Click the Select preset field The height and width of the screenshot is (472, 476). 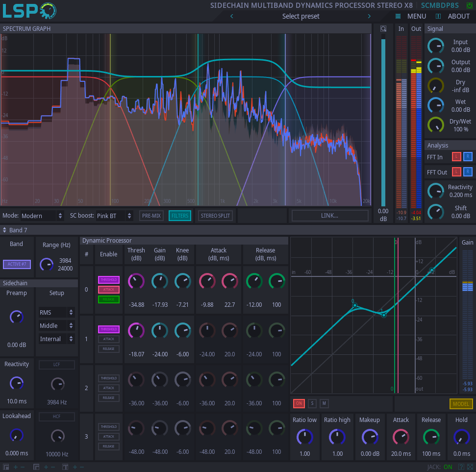pos(301,16)
